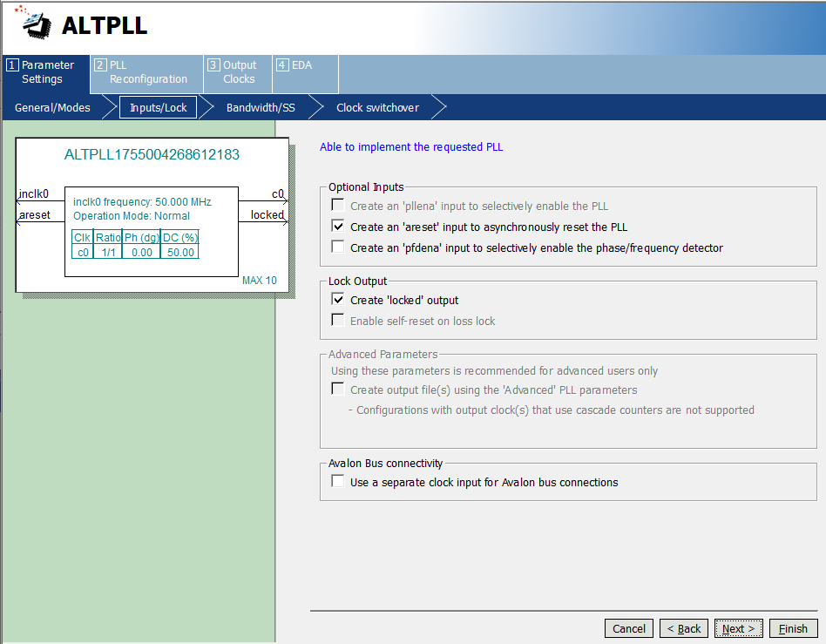The image size is (826, 644).
Task: Select the Inputs/Lock sub-page
Action: click(158, 107)
